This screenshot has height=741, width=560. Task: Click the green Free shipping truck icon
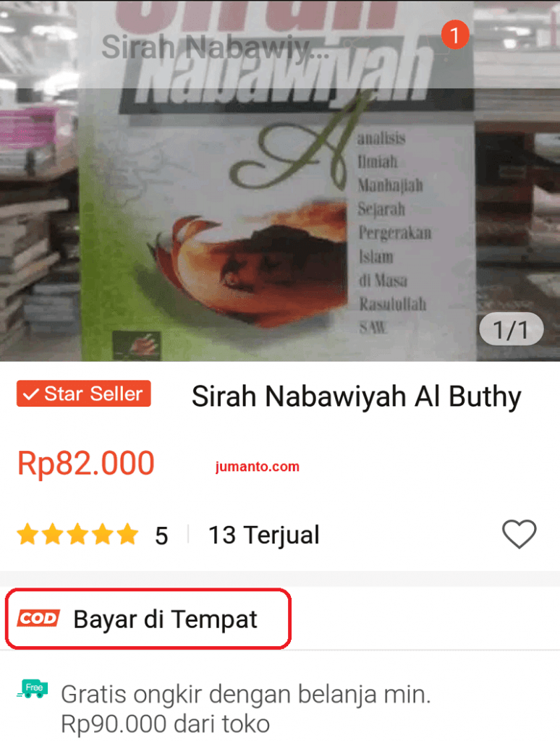pos(32,689)
